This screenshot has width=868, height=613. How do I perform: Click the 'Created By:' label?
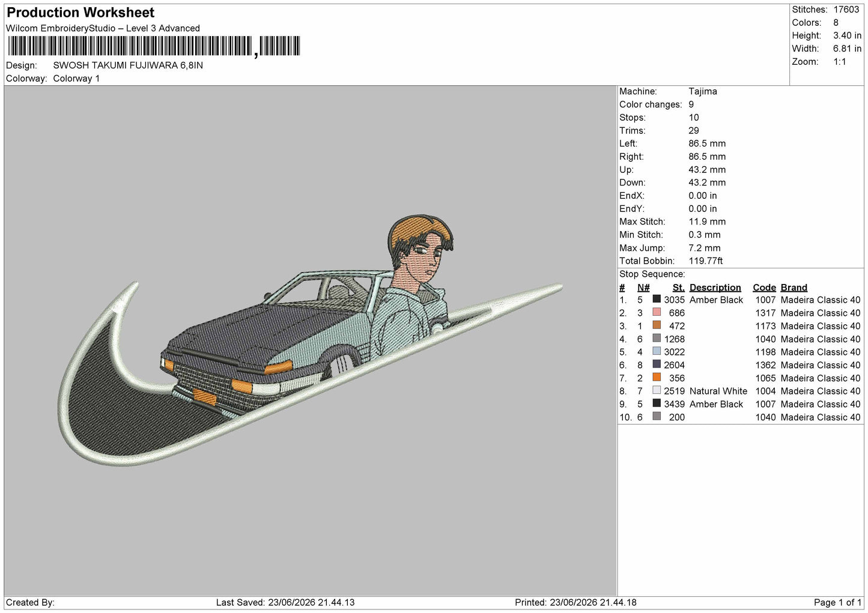[30, 602]
